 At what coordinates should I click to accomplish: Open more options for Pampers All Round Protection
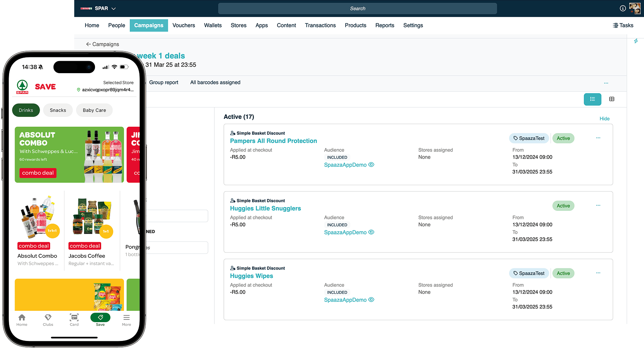(x=598, y=138)
